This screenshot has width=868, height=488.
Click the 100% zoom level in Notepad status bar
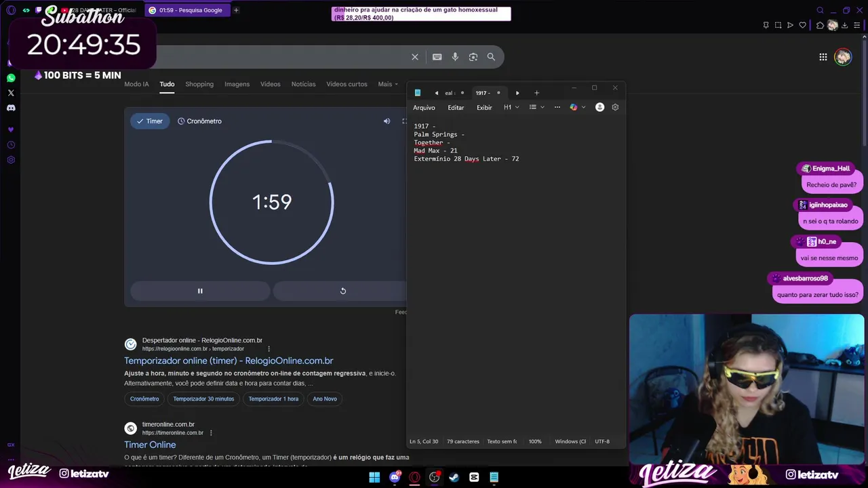coord(535,441)
